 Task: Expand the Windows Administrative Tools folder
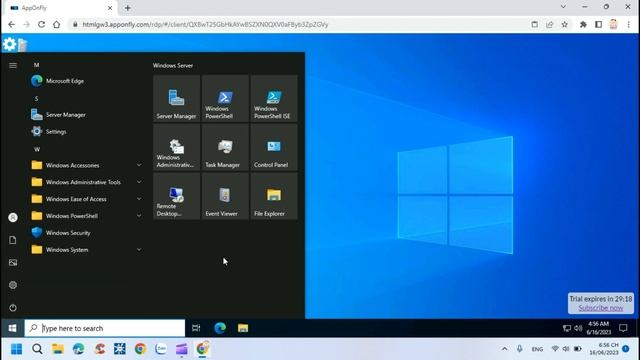86,182
